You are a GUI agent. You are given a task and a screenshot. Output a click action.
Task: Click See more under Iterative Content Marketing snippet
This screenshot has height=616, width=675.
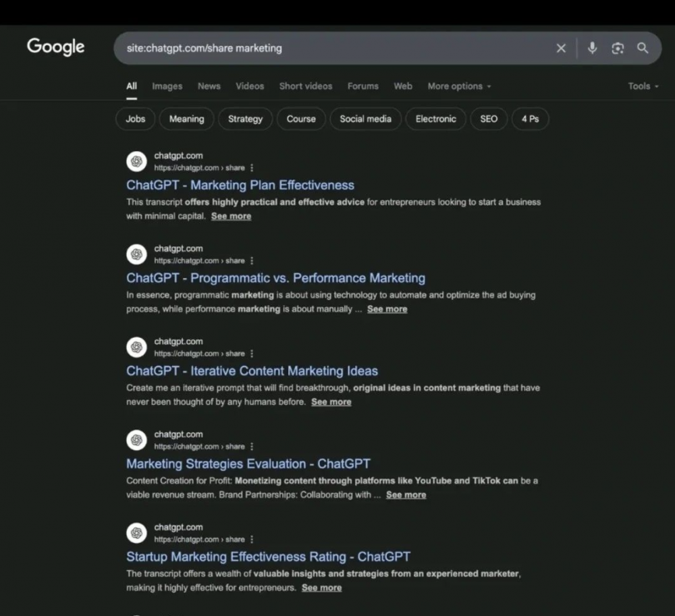pos(331,401)
